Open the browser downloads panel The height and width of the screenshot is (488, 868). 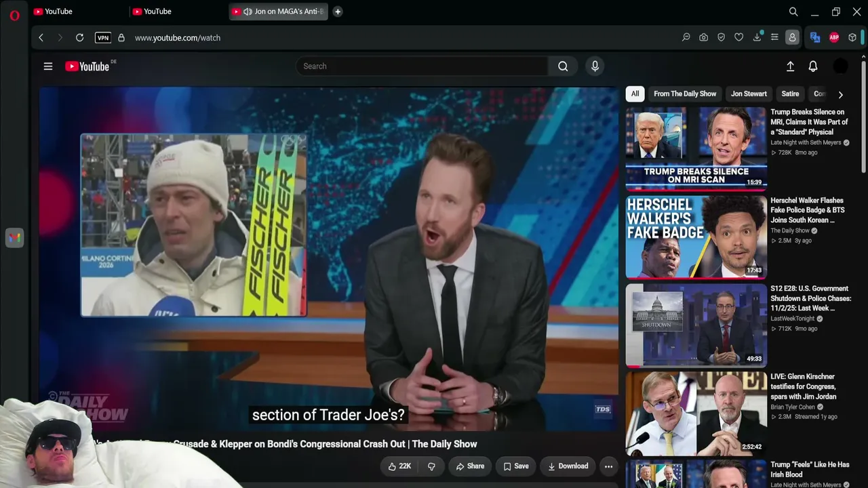(x=757, y=38)
